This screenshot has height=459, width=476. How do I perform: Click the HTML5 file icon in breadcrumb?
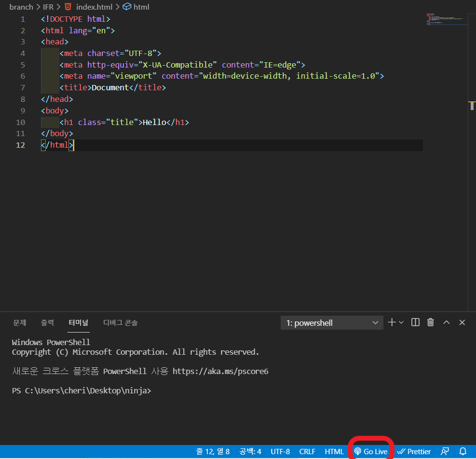click(x=68, y=7)
